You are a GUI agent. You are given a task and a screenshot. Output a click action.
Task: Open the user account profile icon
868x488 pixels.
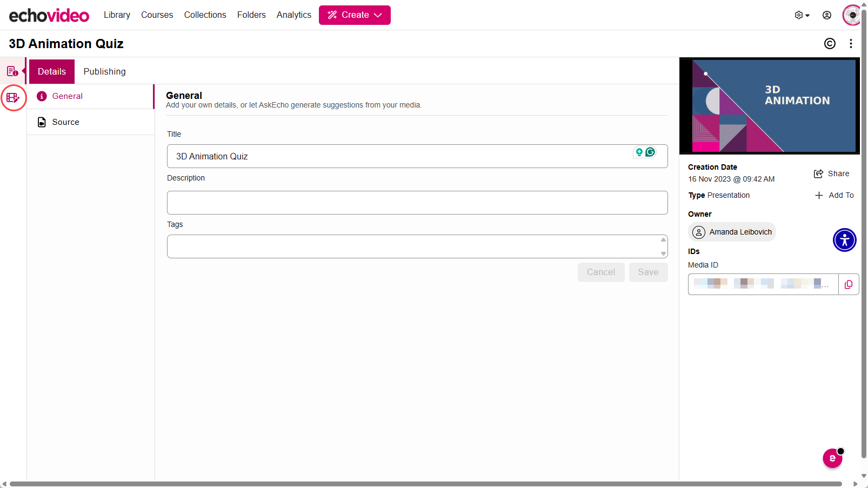826,15
